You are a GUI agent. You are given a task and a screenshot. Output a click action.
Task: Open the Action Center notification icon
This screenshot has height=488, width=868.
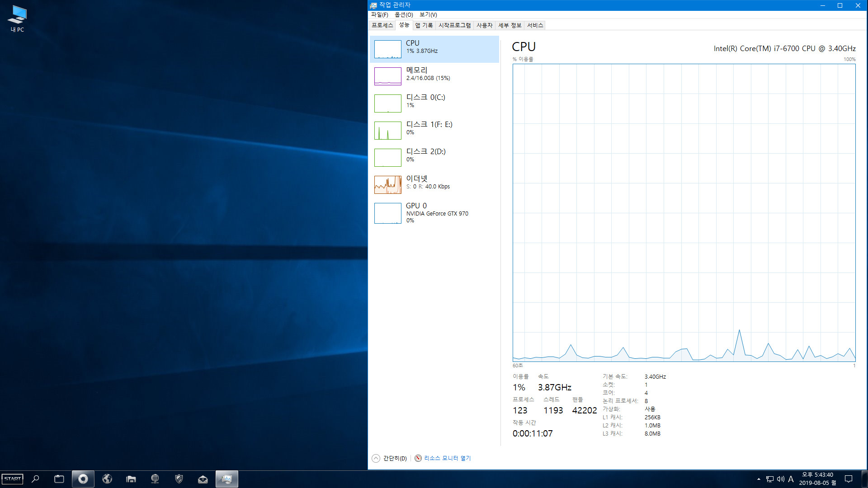[x=849, y=479]
